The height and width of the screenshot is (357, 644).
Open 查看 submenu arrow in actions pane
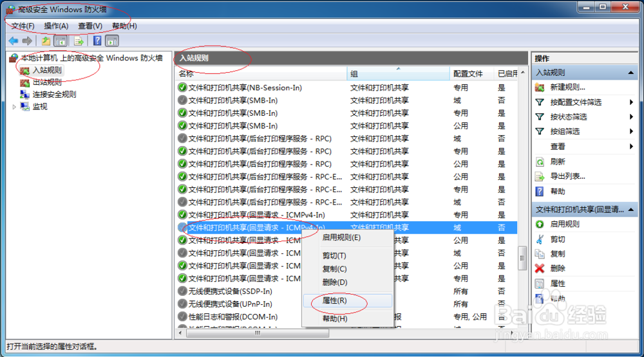pos(631,147)
